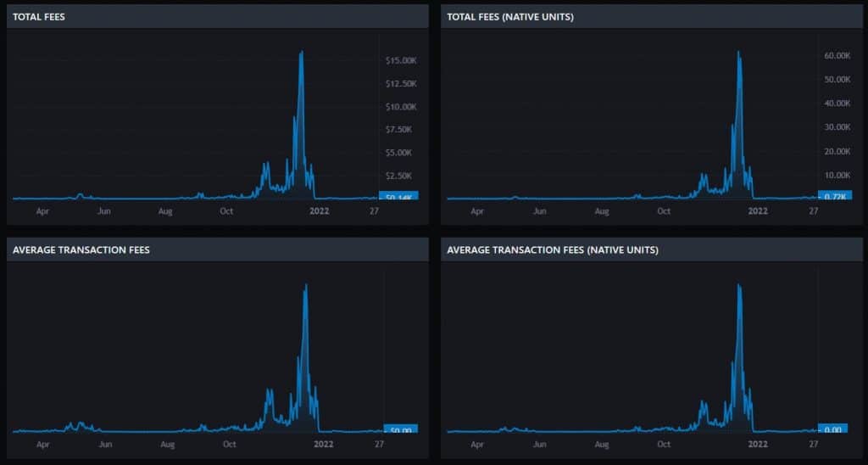Click Oct on the Total Fees time axis
This screenshot has width=868, height=465.
point(226,211)
